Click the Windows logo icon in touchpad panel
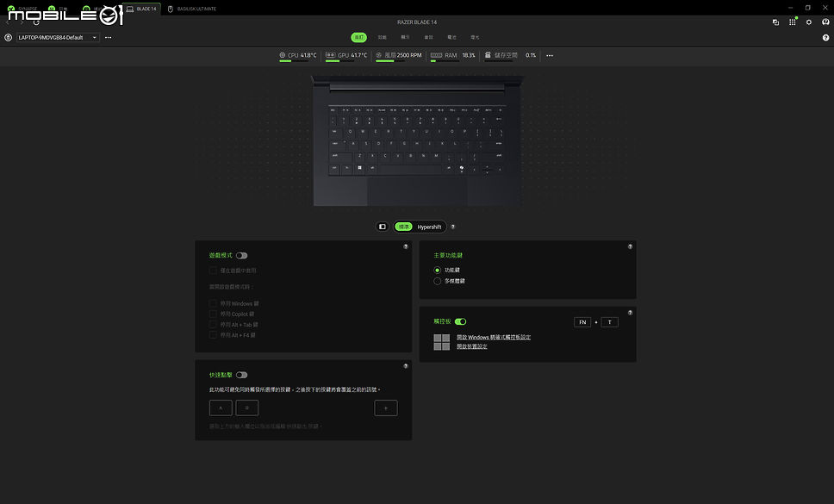The height and width of the screenshot is (504, 834). point(441,342)
